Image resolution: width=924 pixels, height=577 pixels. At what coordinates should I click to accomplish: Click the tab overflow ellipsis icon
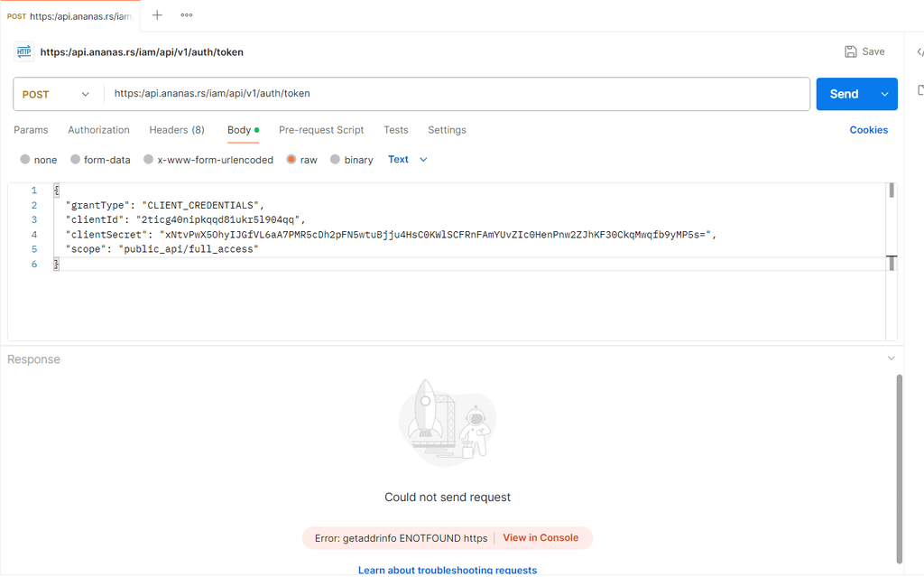187,14
